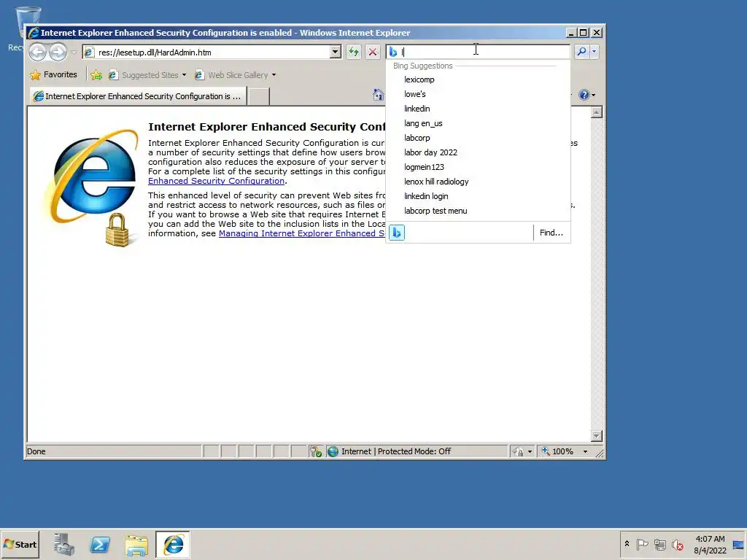Open recent pages dropdown beside Forward button
The image size is (747, 560).
(74, 52)
